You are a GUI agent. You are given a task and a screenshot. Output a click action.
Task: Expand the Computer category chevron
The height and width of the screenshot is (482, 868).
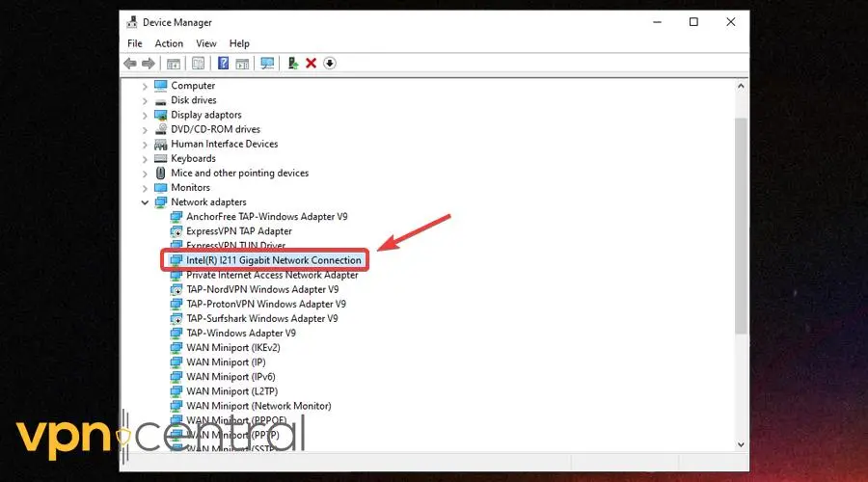(145, 87)
